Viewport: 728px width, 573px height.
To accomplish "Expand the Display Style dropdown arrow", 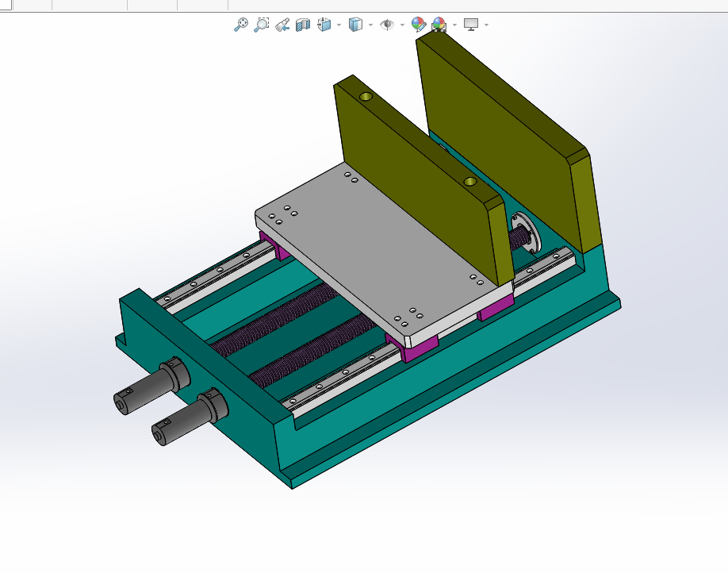I will click(370, 25).
